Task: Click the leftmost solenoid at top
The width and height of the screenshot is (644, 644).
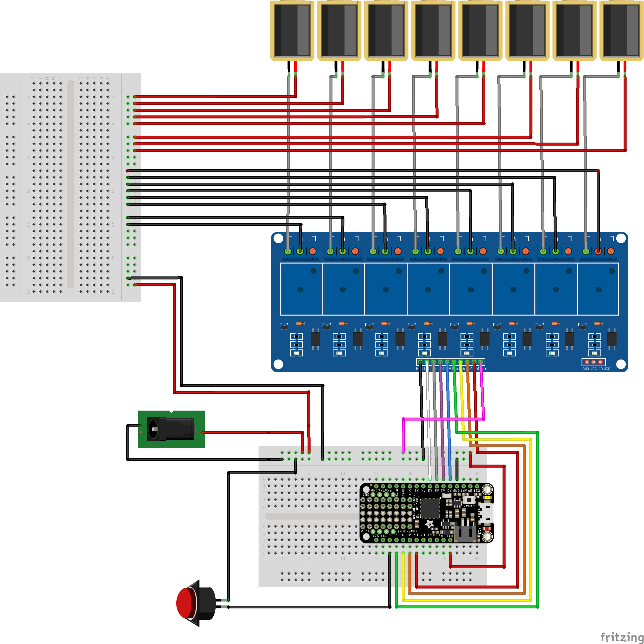Action: pos(292,31)
